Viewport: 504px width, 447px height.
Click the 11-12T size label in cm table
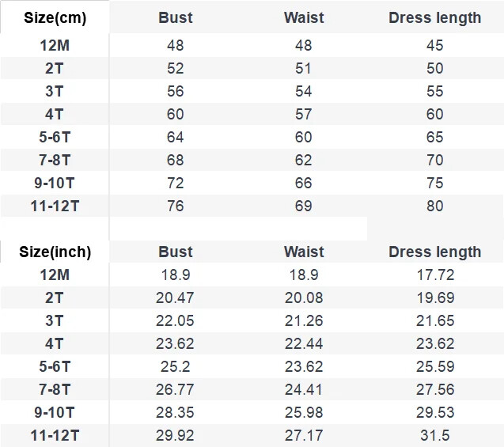pyautogui.click(x=55, y=206)
